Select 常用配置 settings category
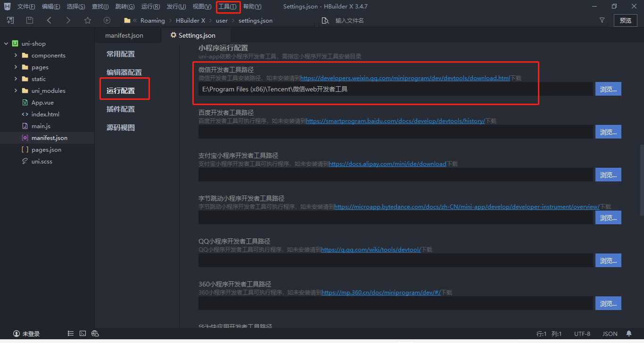Viewport: 644px width, 343px height. pyautogui.click(x=121, y=54)
